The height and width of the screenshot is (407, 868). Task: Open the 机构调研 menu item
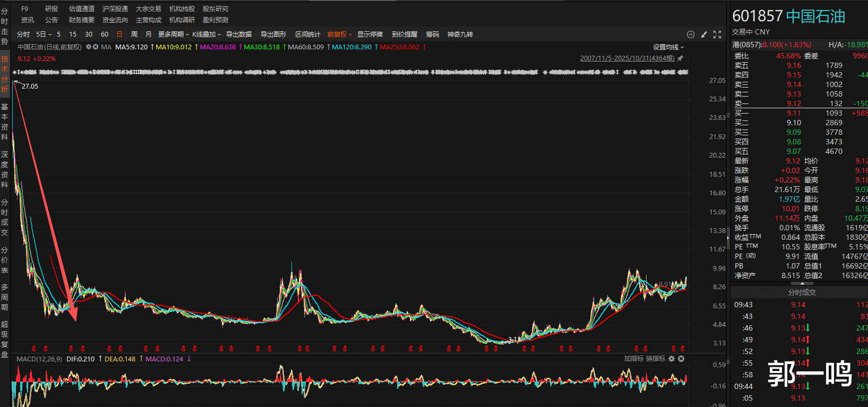(x=182, y=20)
